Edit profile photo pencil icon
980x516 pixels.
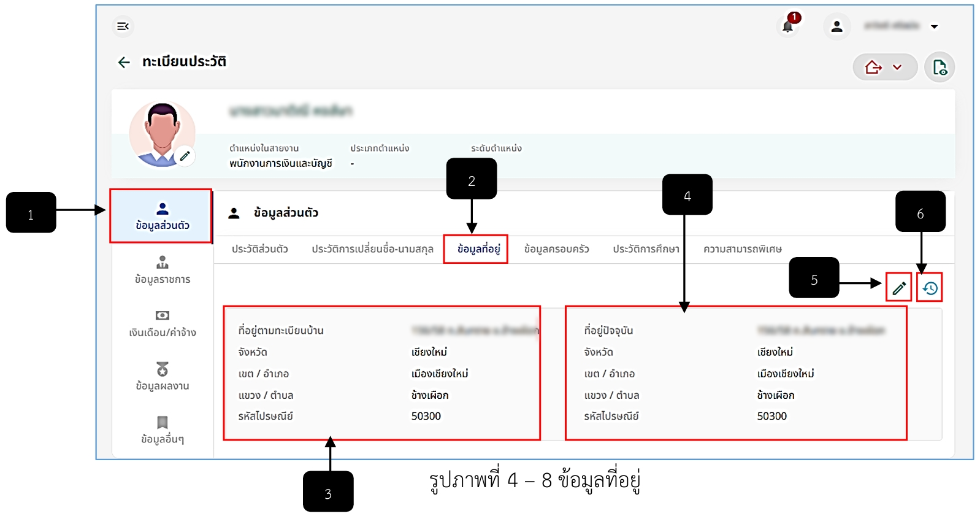(x=185, y=156)
